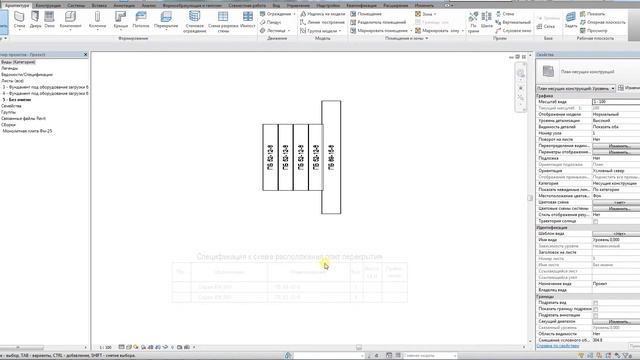Switch to the Конструкция ribbon tab
The width and height of the screenshot is (640, 360).
(x=48, y=6)
